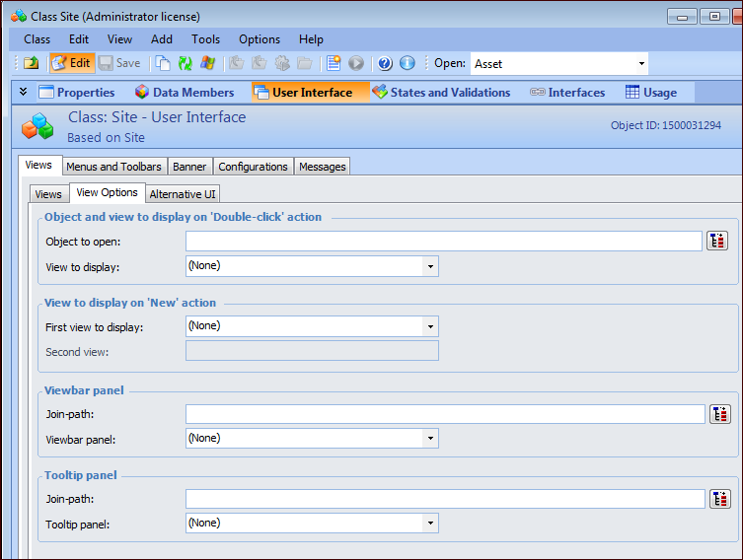Expand the Viewbar panel dropdown
The height and width of the screenshot is (560, 743).
[x=430, y=439]
